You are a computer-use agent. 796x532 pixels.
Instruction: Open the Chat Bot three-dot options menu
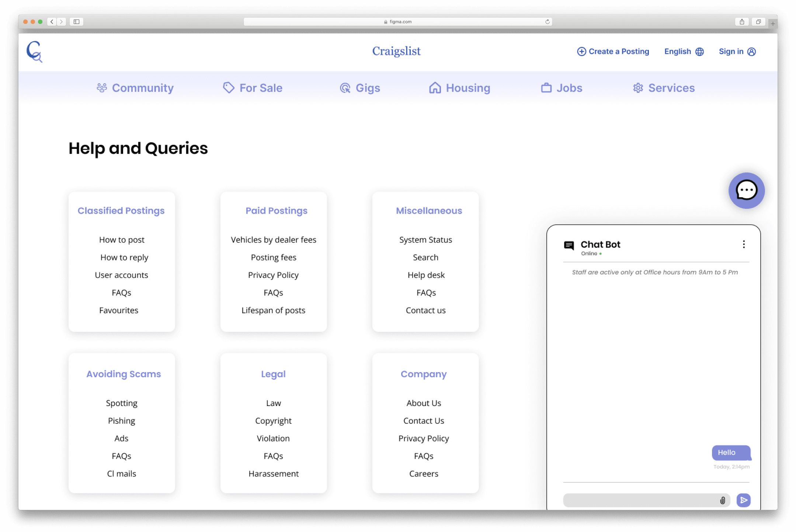tap(744, 245)
